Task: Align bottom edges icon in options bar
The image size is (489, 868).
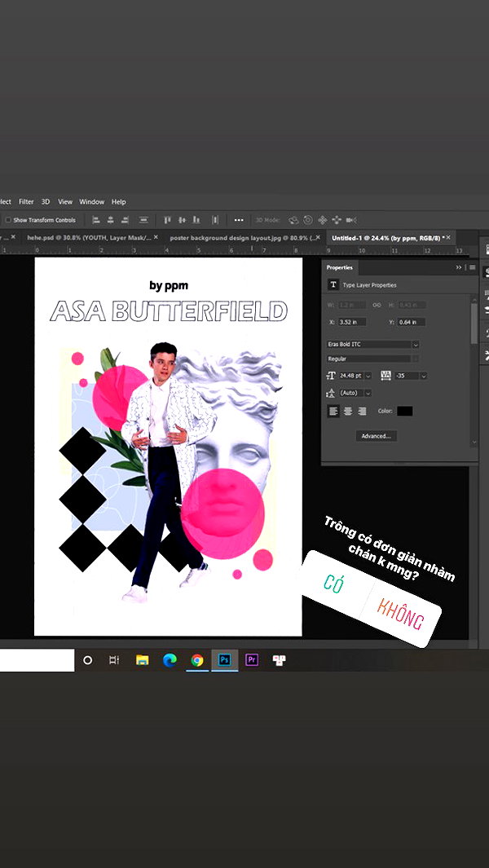Action: [196, 220]
